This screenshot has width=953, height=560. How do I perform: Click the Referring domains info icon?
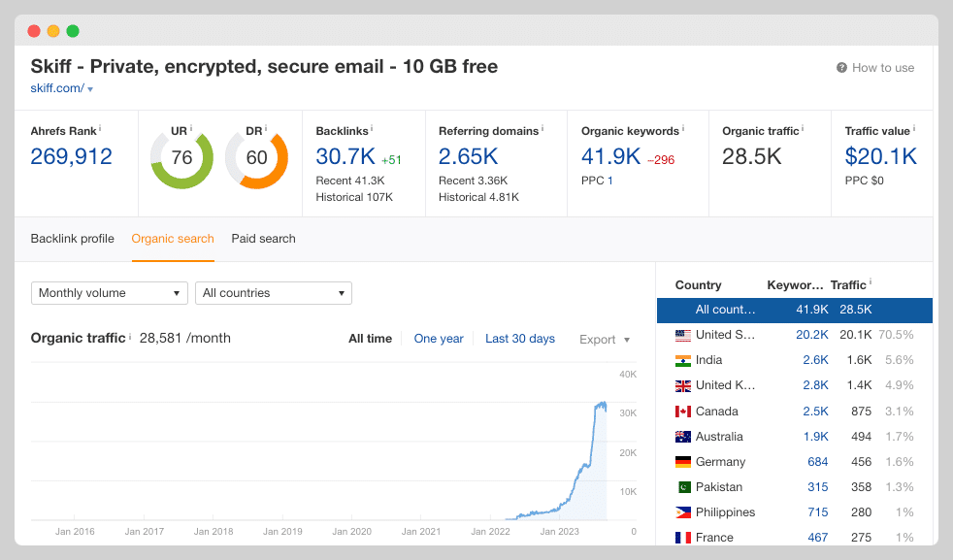542,129
